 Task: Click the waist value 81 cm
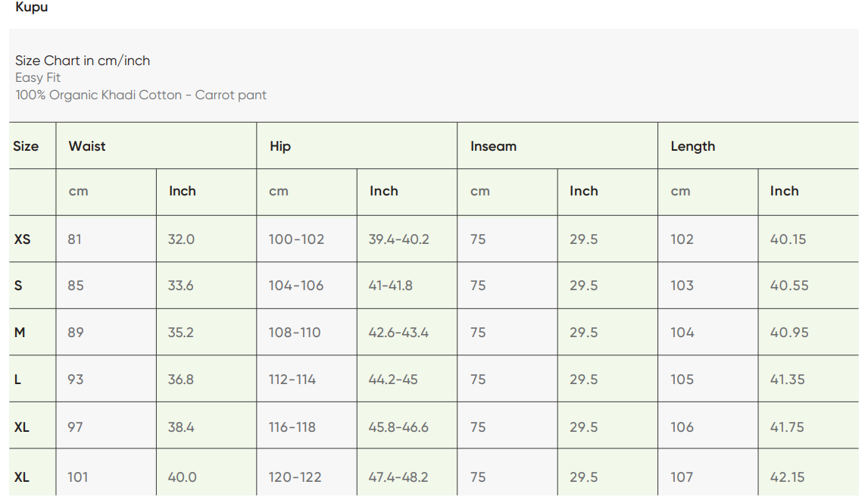click(x=74, y=239)
